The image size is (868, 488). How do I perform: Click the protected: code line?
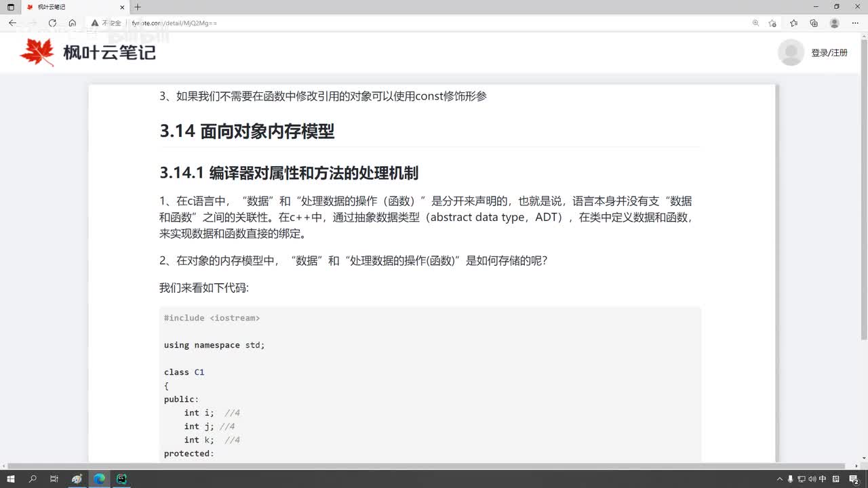coord(189,453)
